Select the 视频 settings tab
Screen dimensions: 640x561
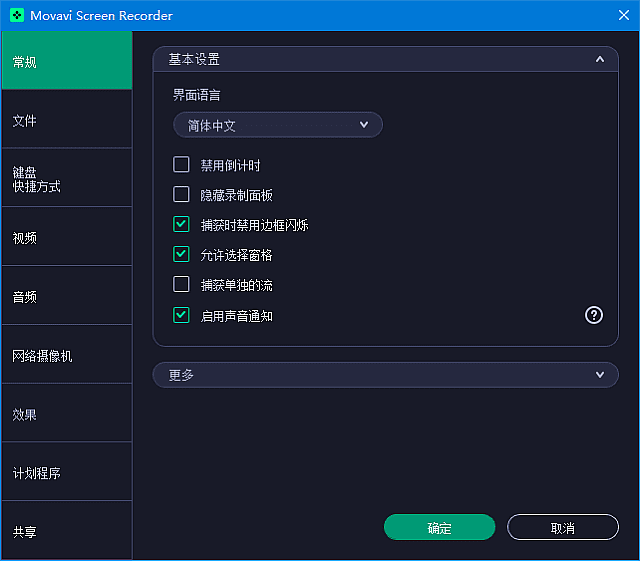(66, 237)
